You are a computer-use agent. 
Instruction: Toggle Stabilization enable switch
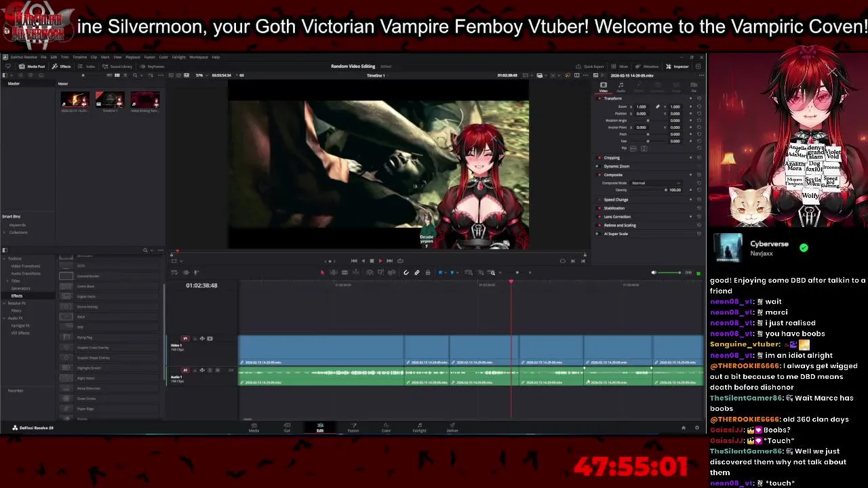(x=598, y=208)
